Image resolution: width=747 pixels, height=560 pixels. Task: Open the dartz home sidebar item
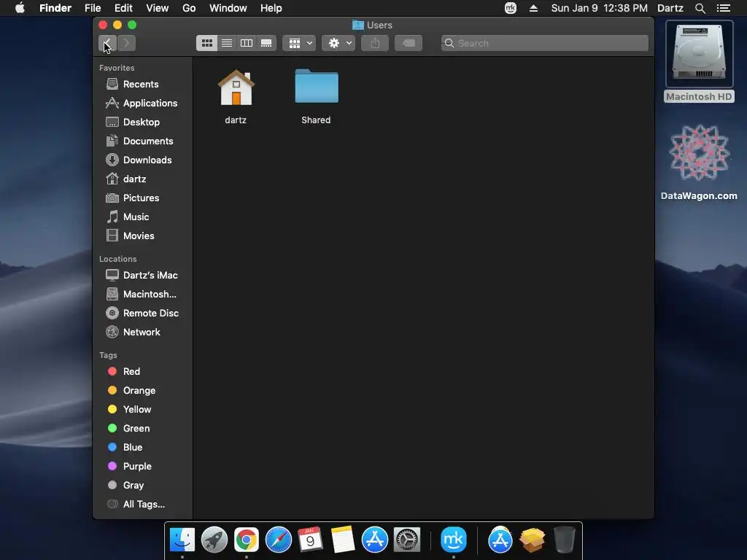(x=143, y=179)
